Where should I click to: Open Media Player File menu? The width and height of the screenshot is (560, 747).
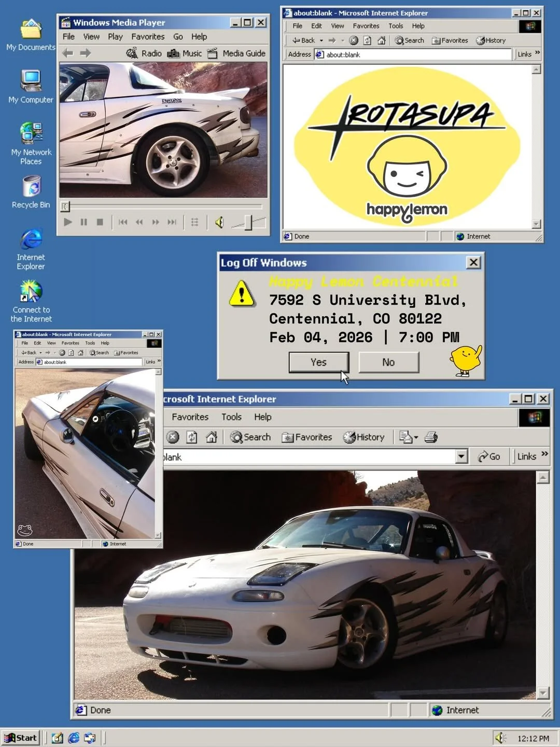point(68,36)
